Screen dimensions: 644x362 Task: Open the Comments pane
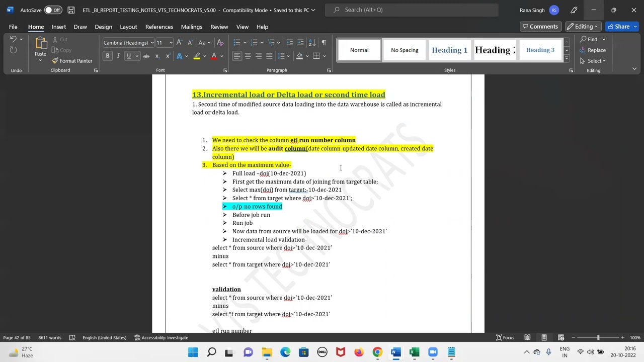pos(540,27)
